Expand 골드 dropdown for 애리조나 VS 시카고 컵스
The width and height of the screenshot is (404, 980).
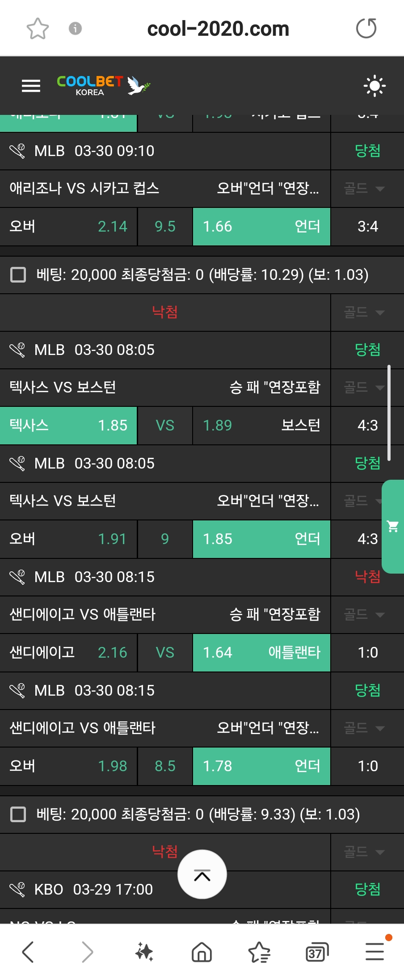[x=364, y=188]
